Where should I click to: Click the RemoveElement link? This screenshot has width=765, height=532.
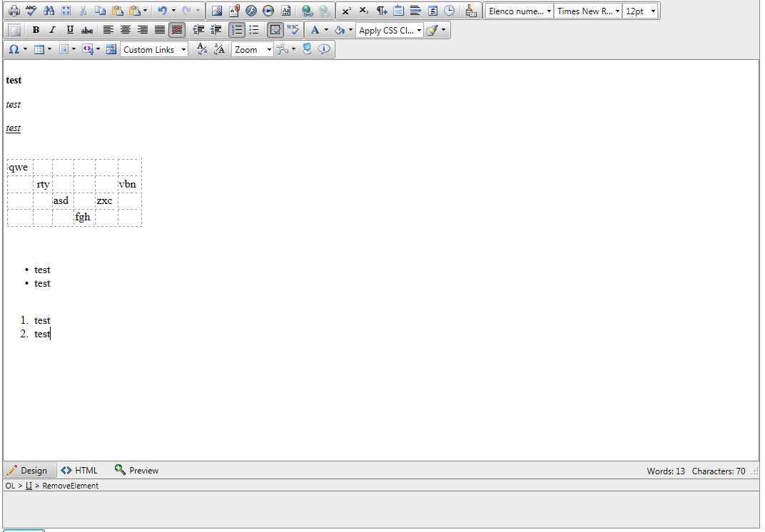coord(70,486)
